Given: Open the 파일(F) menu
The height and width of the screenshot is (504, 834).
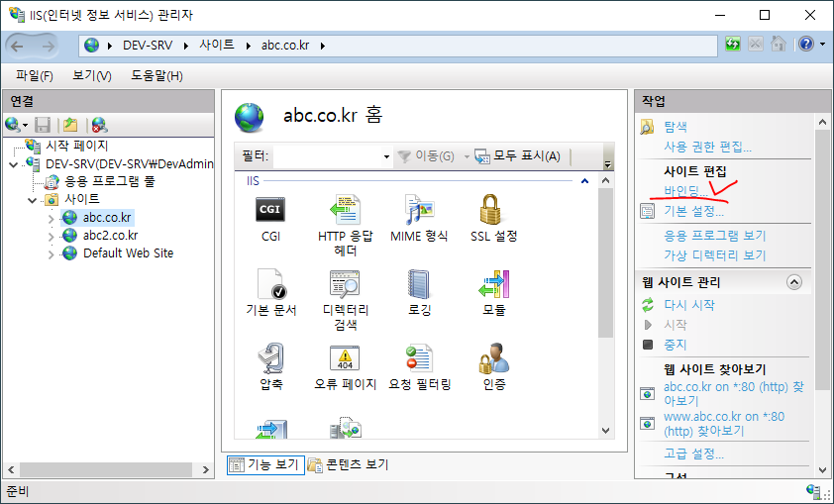Looking at the screenshot, I should click(35, 76).
